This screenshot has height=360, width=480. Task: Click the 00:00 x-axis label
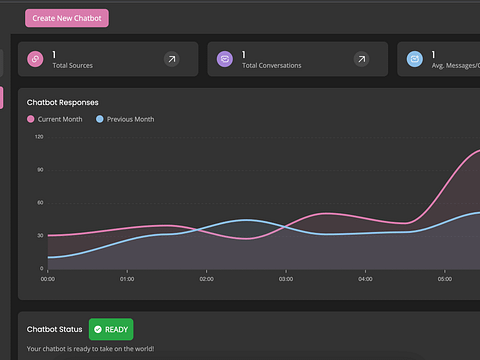click(x=48, y=279)
